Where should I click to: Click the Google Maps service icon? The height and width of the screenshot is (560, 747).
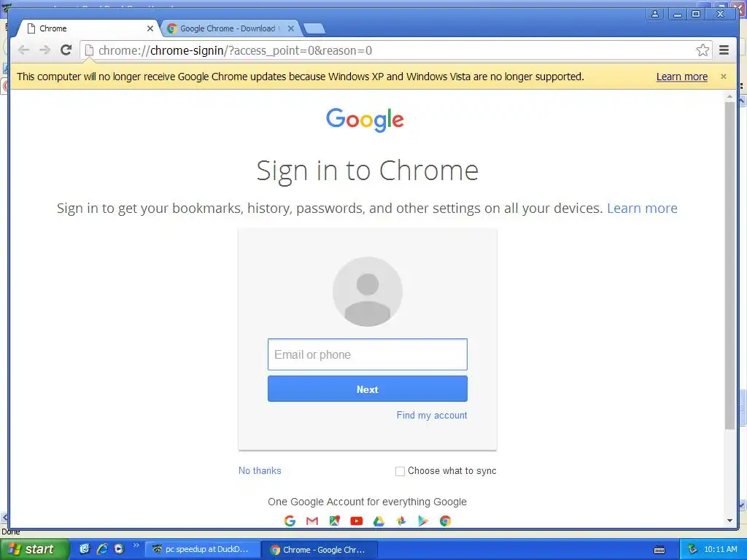pyautogui.click(x=334, y=521)
